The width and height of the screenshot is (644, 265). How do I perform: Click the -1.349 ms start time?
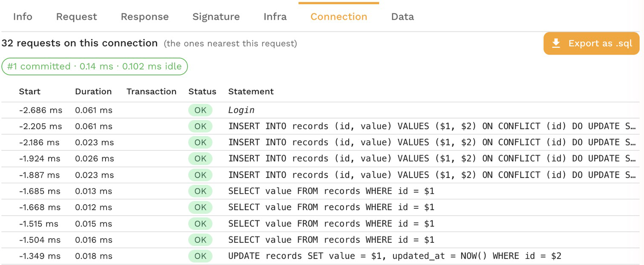tap(40, 256)
